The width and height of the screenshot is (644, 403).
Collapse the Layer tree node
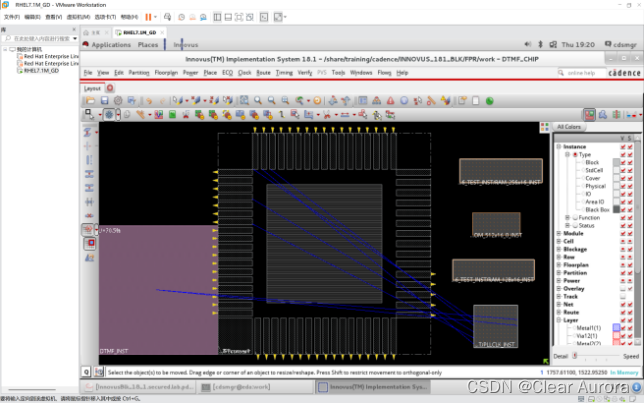point(559,320)
